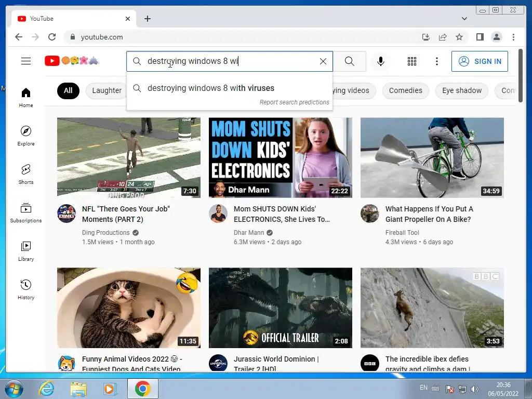The height and width of the screenshot is (399, 532).
Task: Open the Chrome profile avatar
Action: (x=496, y=37)
